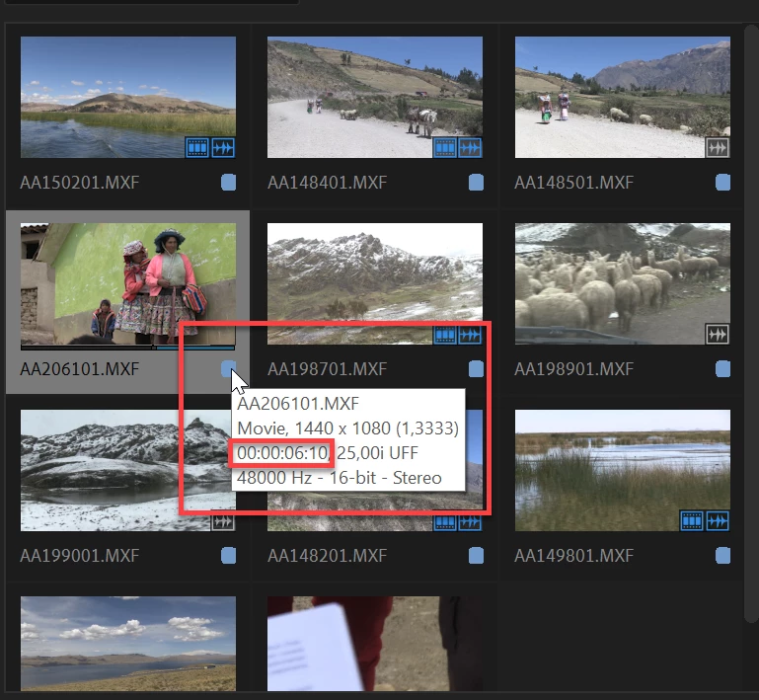
Task: Click the file name AA206101.MXF under its thumbnail
Action: [80, 369]
